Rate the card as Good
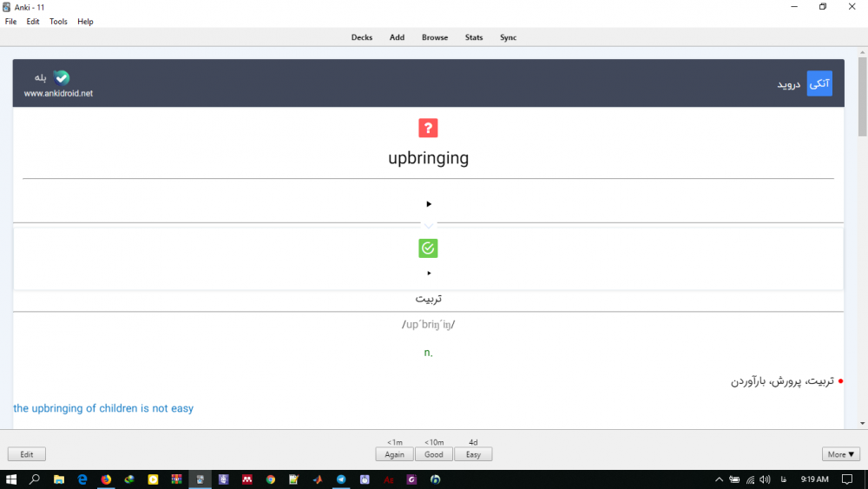This screenshot has height=489, width=868. pos(434,454)
